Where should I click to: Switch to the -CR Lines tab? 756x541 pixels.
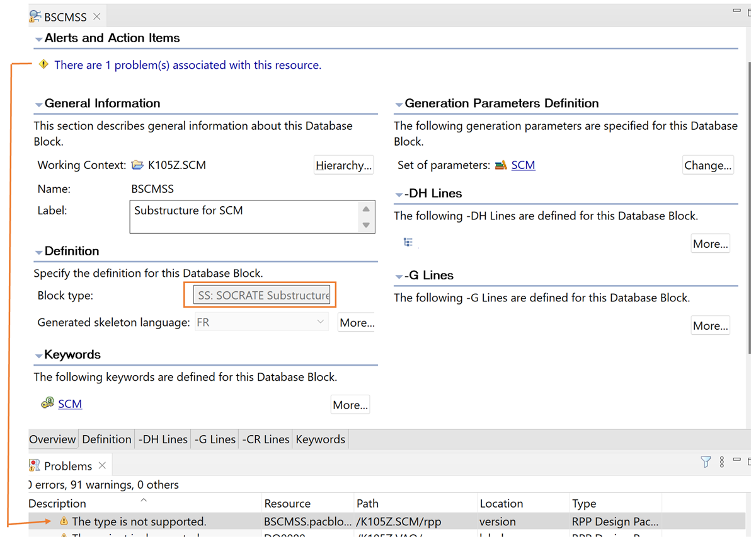click(265, 439)
